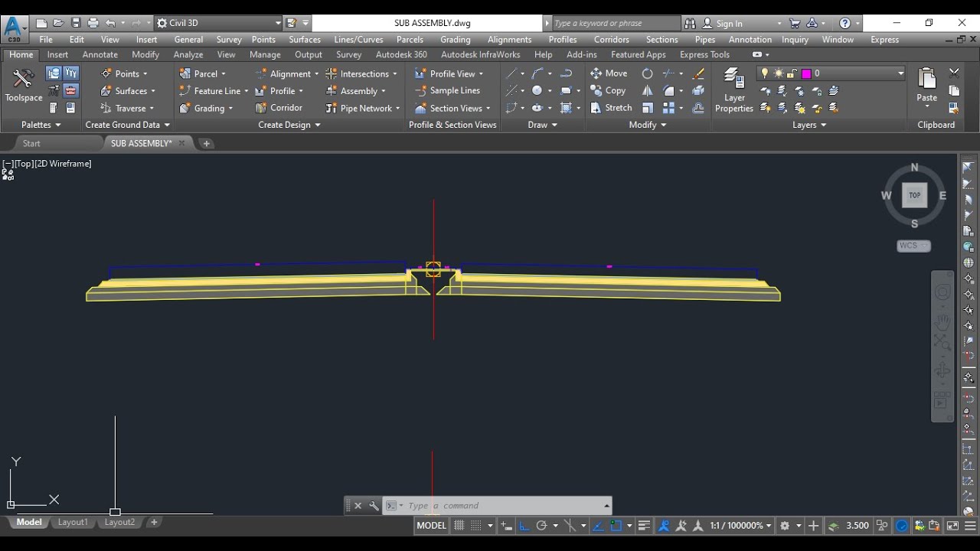Click the keyword search box

(x=615, y=23)
